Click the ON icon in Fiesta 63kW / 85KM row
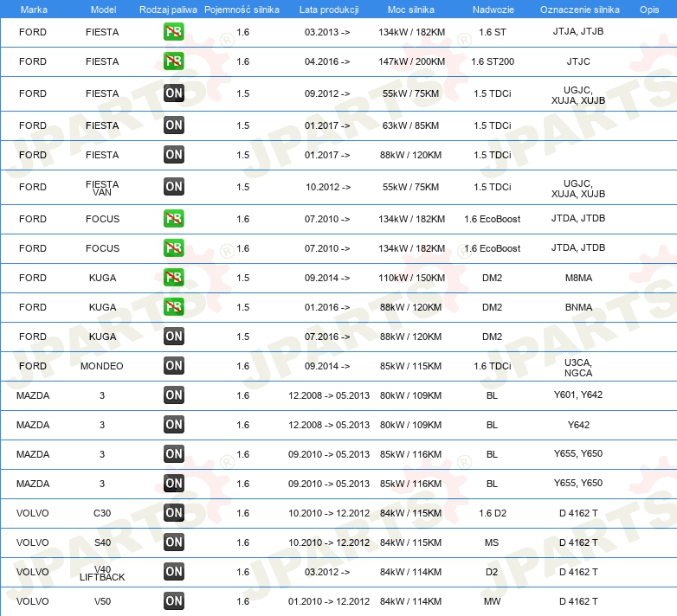Image resolution: width=677 pixels, height=616 pixels. pyautogui.click(x=174, y=125)
